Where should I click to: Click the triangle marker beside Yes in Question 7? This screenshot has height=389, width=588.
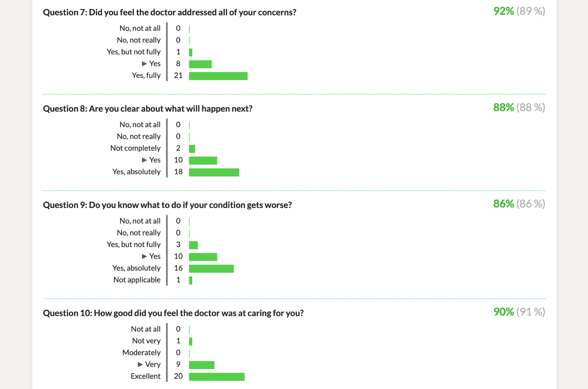tap(144, 64)
